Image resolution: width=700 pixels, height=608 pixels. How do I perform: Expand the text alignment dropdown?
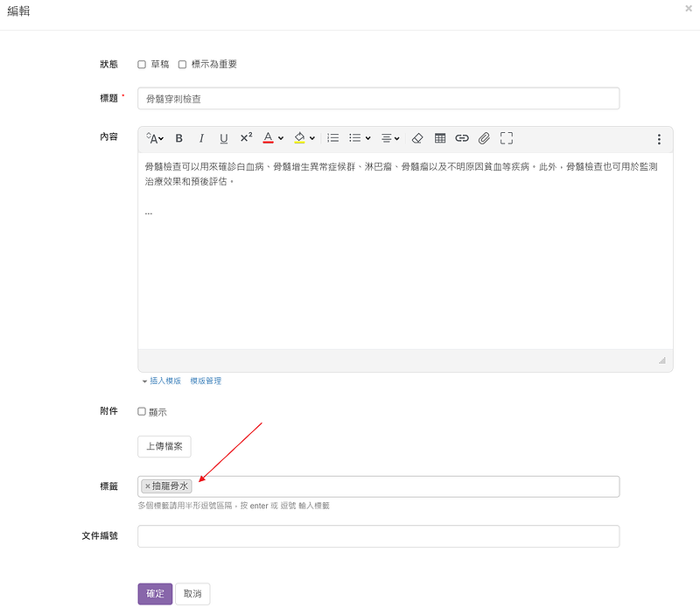pyautogui.click(x=390, y=138)
